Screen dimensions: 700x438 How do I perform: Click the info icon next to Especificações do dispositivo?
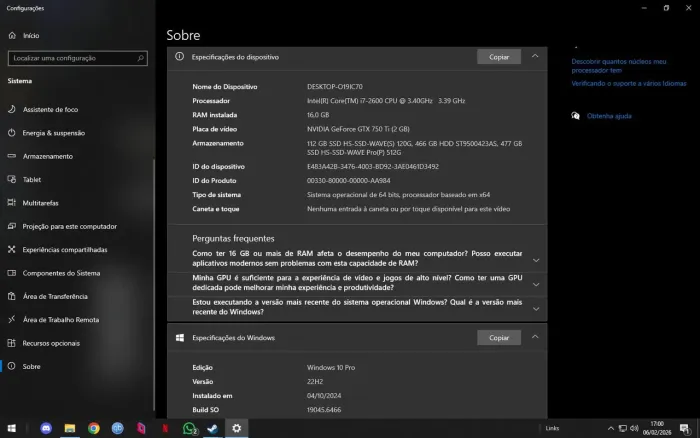[x=179, y=56]
